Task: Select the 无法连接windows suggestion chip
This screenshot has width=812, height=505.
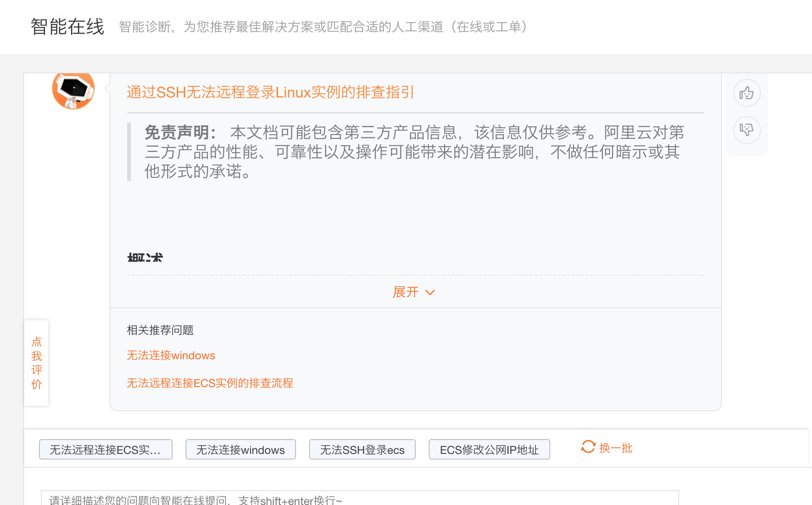Action: pyautogui.click(x=241, y=449)
